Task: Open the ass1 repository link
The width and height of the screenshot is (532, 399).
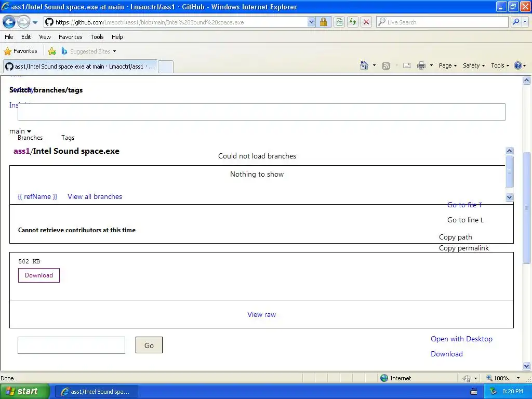Action: 22,151
